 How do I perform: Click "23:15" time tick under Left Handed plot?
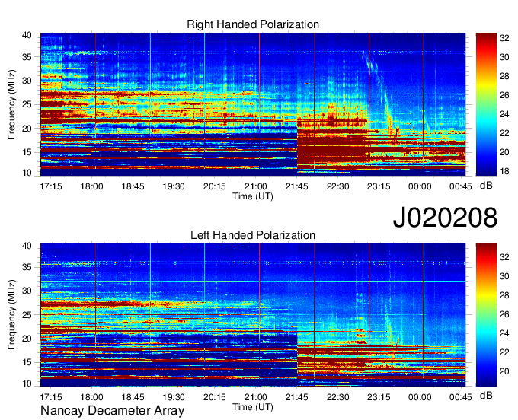379,397
